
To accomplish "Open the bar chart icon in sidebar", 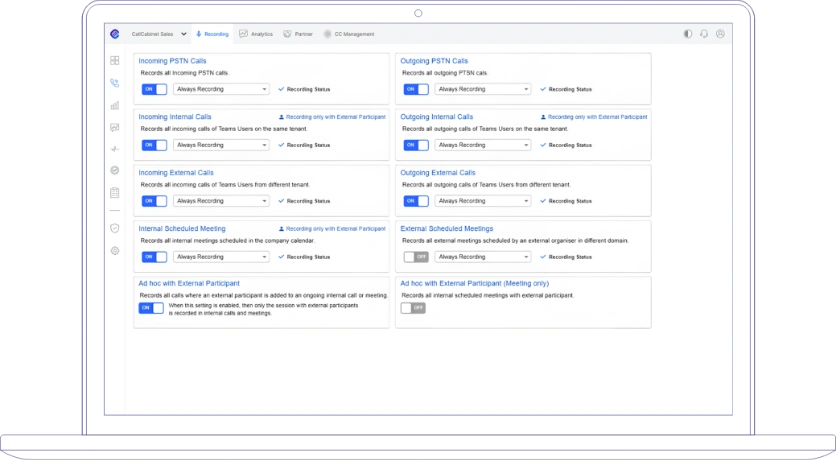I will (115, 105).
